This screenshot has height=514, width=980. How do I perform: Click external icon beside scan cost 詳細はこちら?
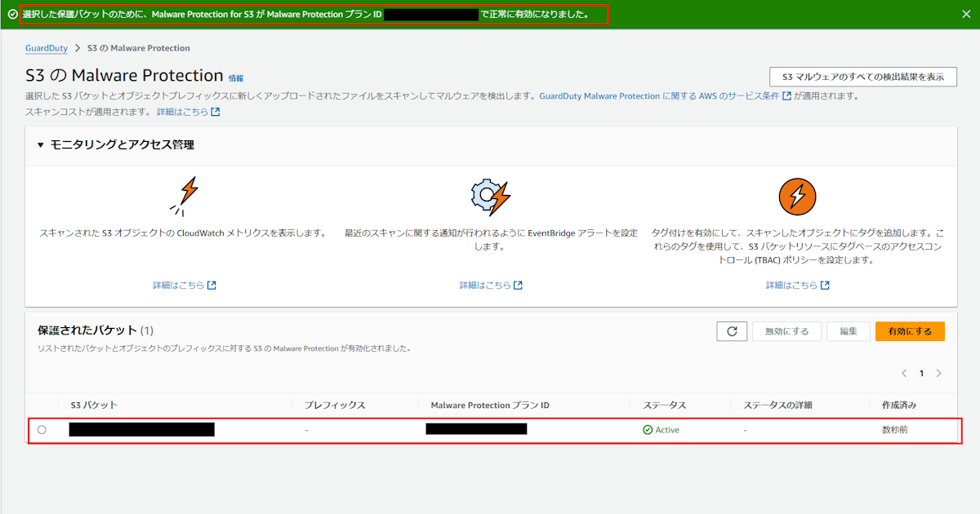pyautogui.click(x=216, y=112)
